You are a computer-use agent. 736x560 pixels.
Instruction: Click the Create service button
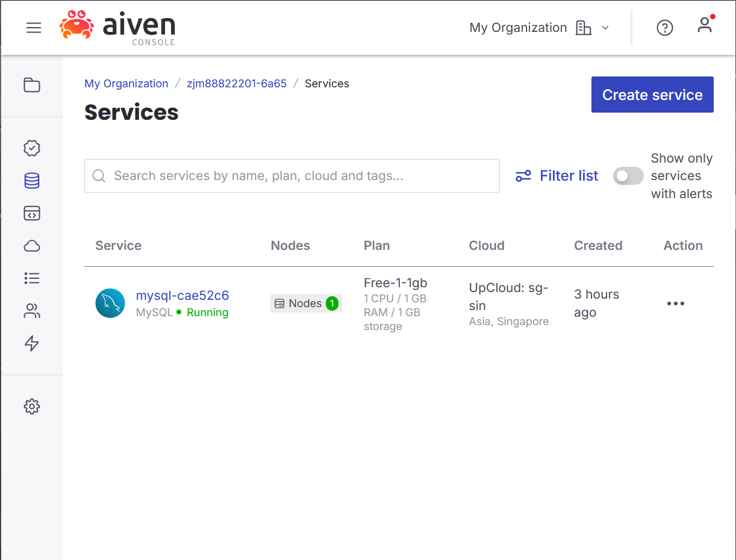click(652, 95)
